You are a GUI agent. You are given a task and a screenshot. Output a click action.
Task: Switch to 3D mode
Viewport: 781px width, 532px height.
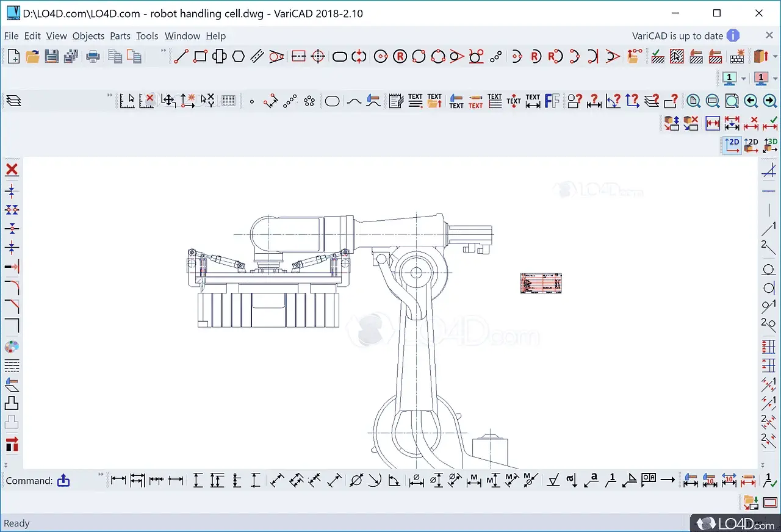pos(770,145)
